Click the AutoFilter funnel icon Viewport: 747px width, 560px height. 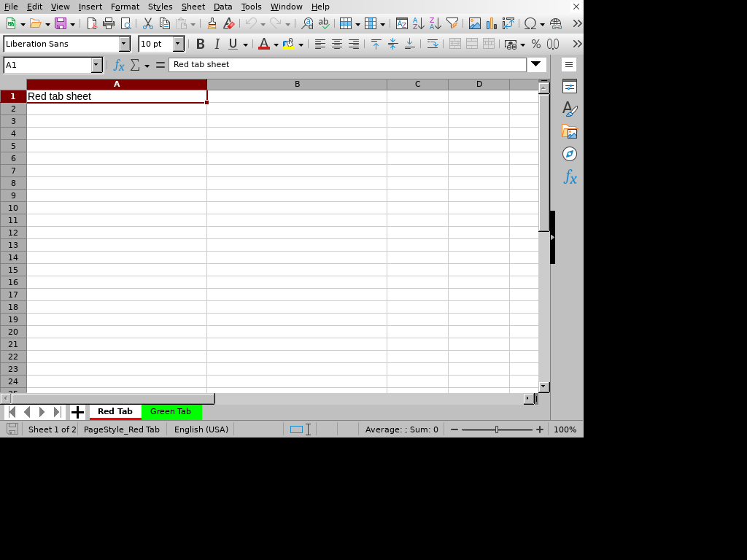pos(452,23)
